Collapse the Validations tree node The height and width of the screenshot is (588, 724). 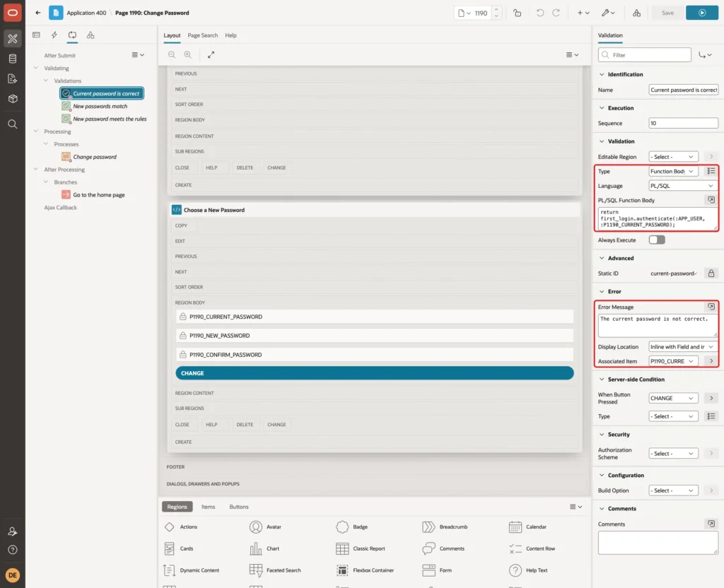click(46, 81)
